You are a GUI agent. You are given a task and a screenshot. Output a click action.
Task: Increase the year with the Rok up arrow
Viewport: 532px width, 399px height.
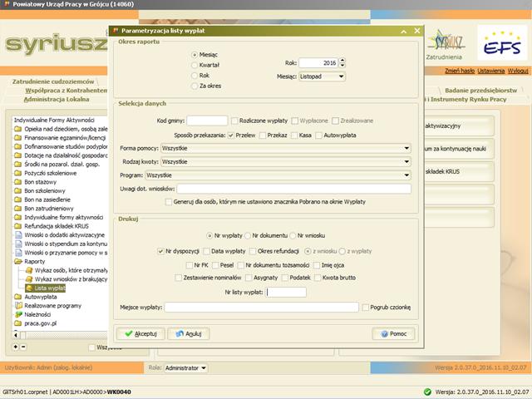pyautogui.click(x=342, y=61)
